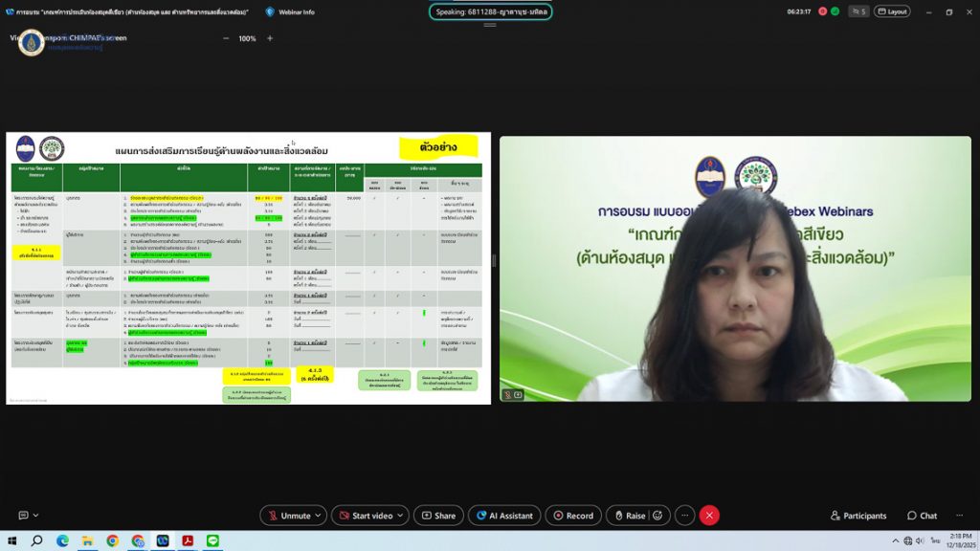This screenshot has height=551, width=980.
Task: Click the shared slide content area
Action: point(248,268)
